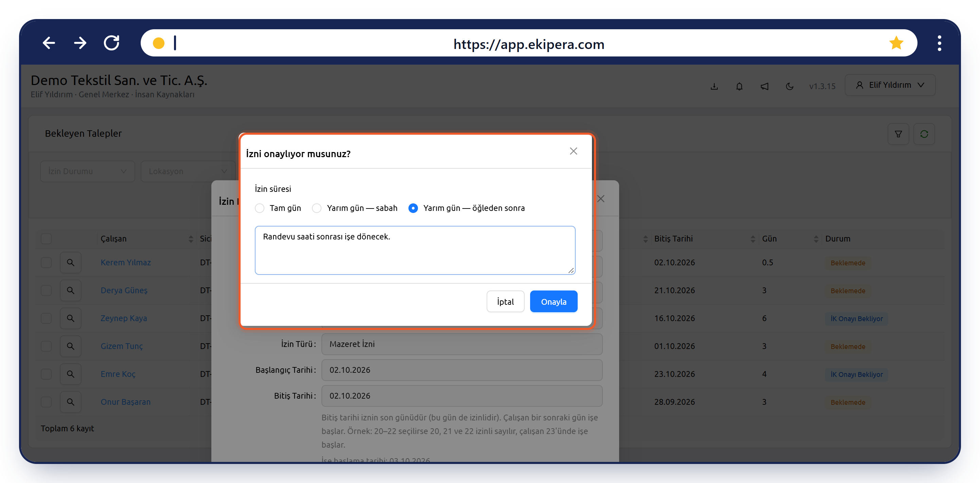Image resolution: width=980 pixels, height=483 pixels.
Task: Open details magnifier for Derya Güneş
Action: (70, 290)
